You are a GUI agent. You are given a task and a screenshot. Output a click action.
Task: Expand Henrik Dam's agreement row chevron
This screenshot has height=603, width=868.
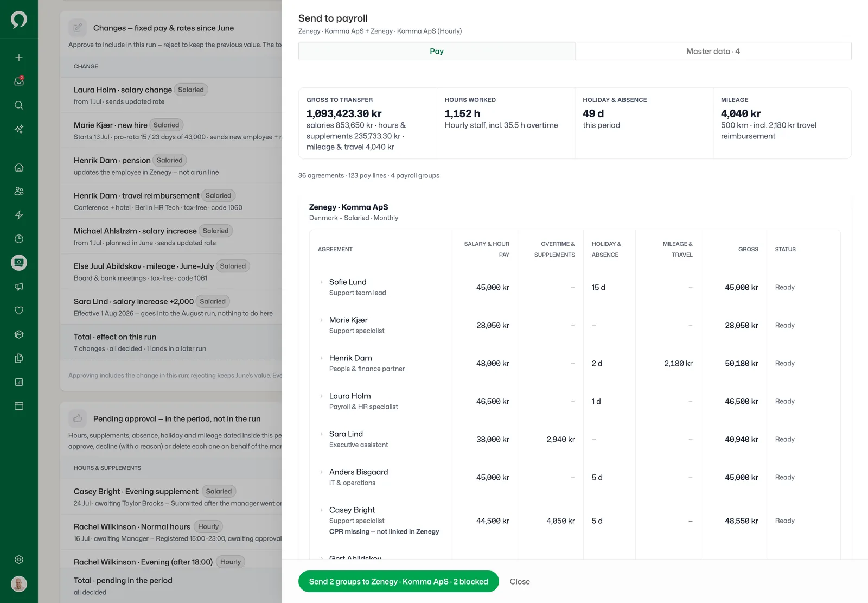321,358
